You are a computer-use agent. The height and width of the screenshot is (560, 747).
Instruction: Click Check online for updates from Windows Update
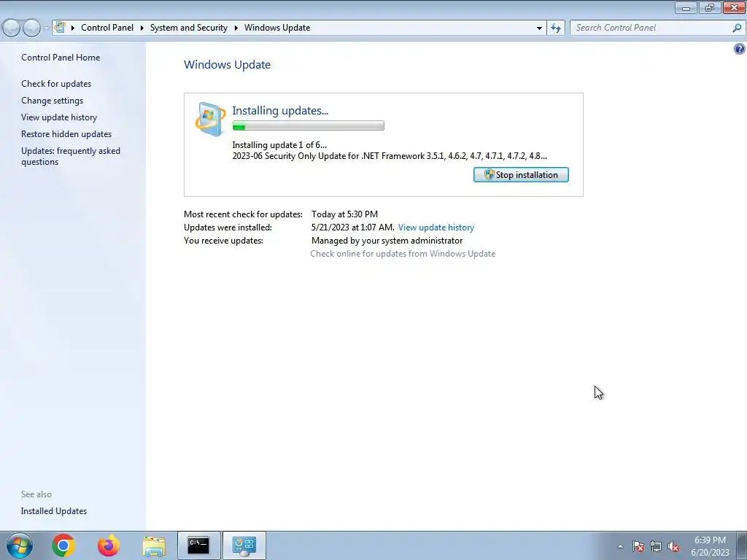pyautogui.click(x=403, y=254)
